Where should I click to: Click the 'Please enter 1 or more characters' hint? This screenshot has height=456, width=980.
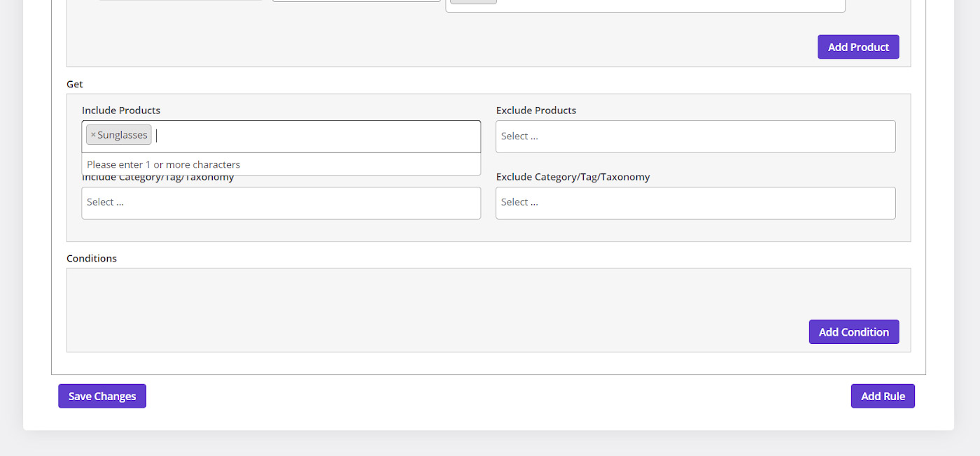(x=164, y=165)
